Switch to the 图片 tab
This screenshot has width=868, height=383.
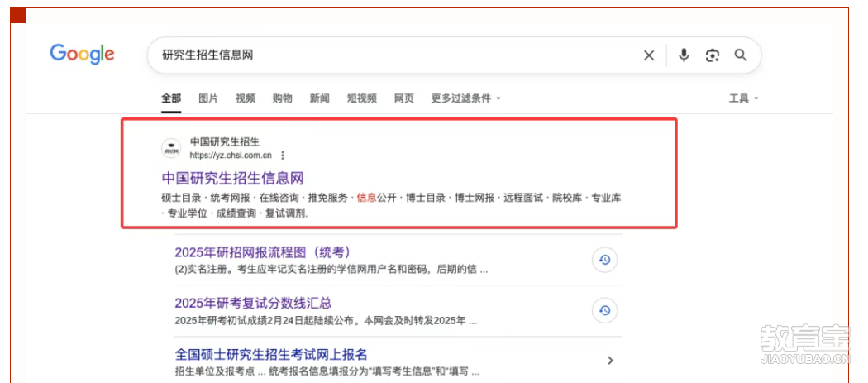[x=208, y=98]
